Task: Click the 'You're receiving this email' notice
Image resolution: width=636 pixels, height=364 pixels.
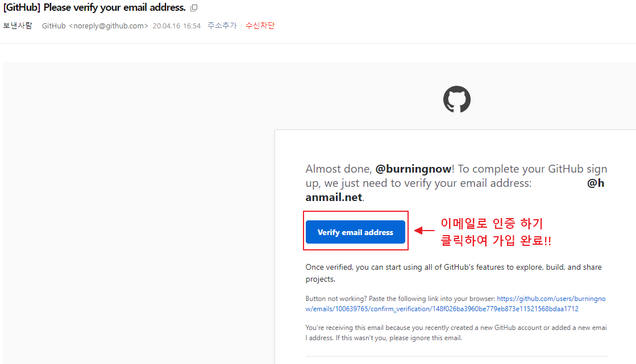Action: click(456, 332)
